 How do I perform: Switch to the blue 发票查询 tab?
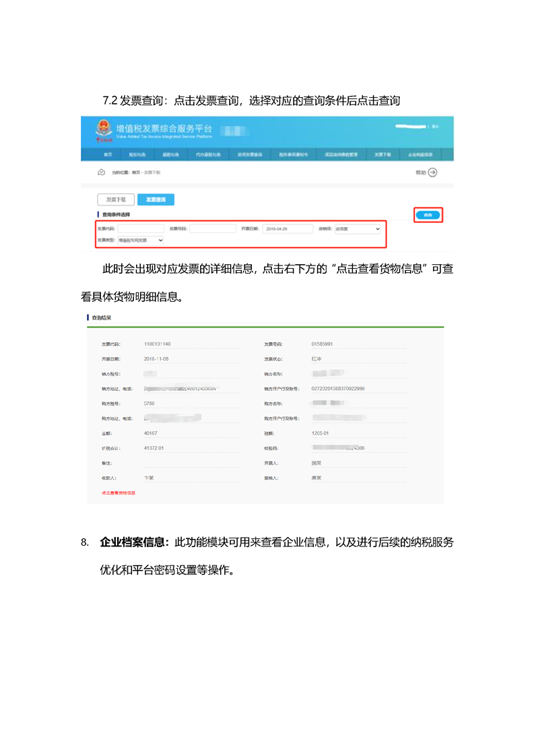coord(156,199)
